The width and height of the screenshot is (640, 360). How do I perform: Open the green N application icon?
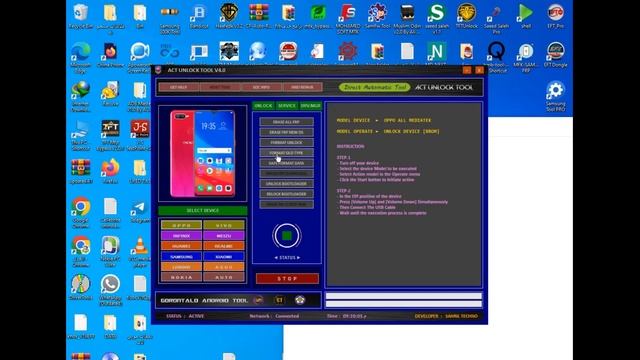click(x=436, y=54)
